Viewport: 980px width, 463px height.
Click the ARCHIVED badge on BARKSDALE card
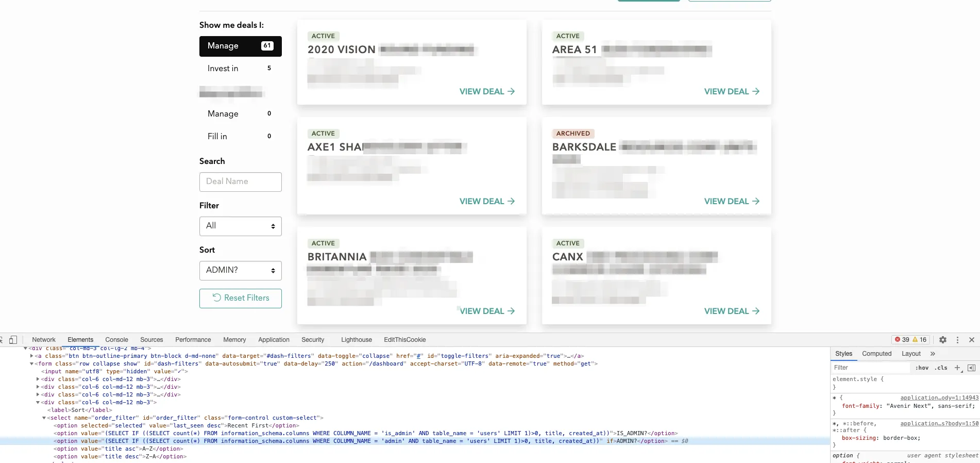[573, 134]
